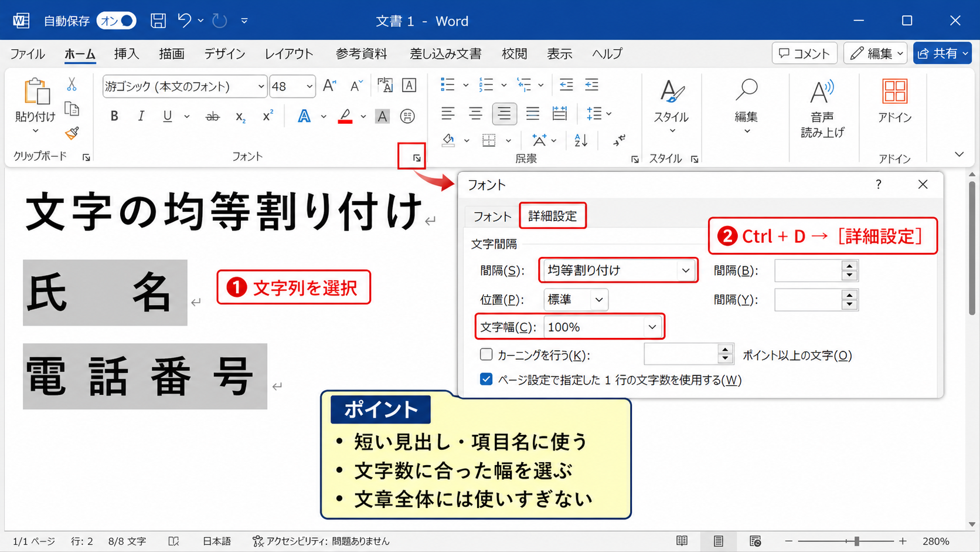Screen dimensions: 980x552
Task: Click zoom in plus button
Action: tap(903, 541)
